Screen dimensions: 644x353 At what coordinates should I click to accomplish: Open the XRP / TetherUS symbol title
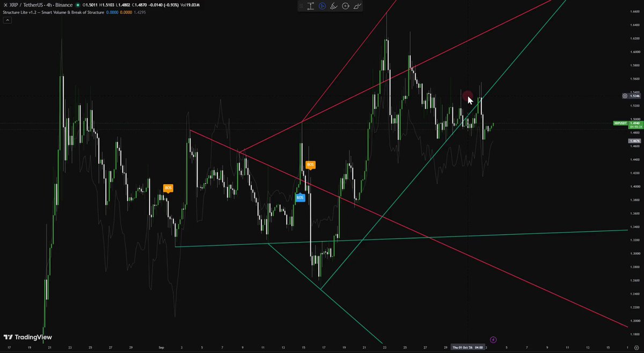click(x=41, y=5)
